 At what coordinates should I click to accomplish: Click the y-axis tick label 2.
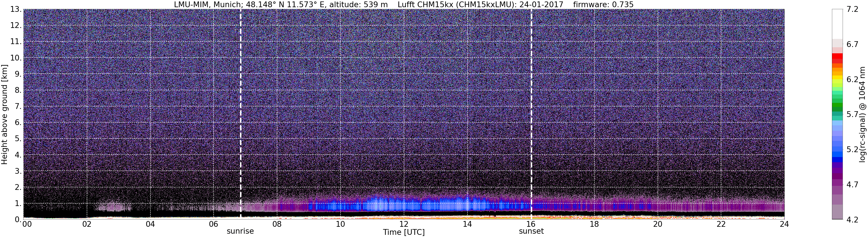click(x=18, y=187)
